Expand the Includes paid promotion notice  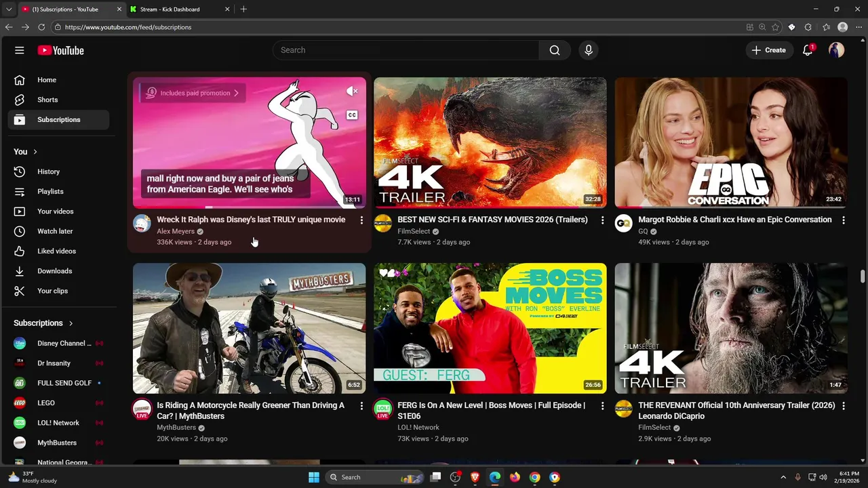point(193,93)
